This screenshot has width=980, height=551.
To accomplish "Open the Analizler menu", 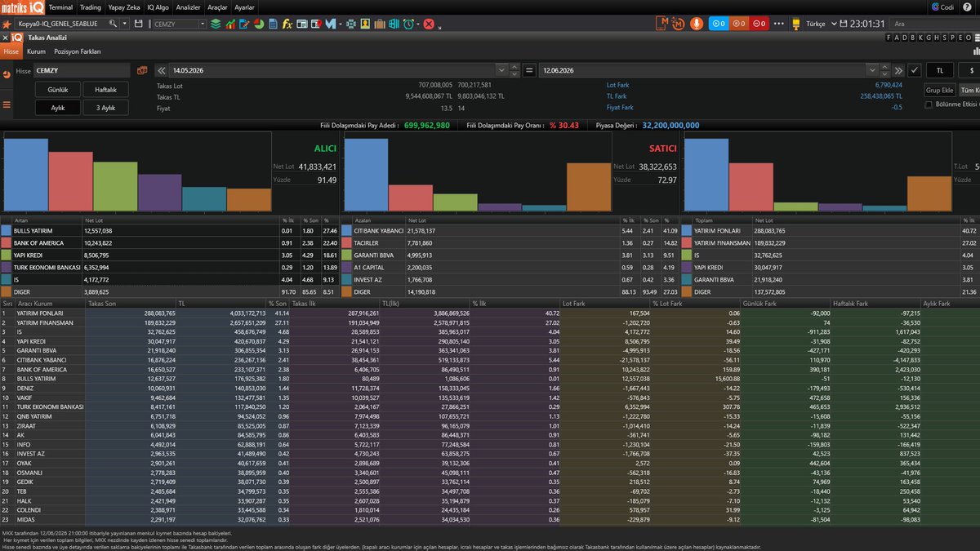I will [x=188, y=7].
